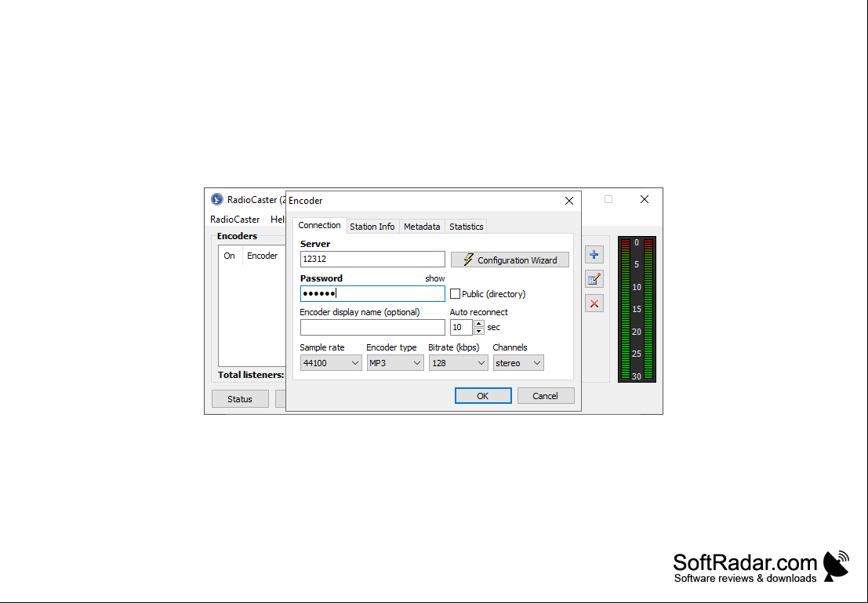The width and height of the screenshot is (868, 603).
Task: Click the On column header
Action: coord(229,256)
